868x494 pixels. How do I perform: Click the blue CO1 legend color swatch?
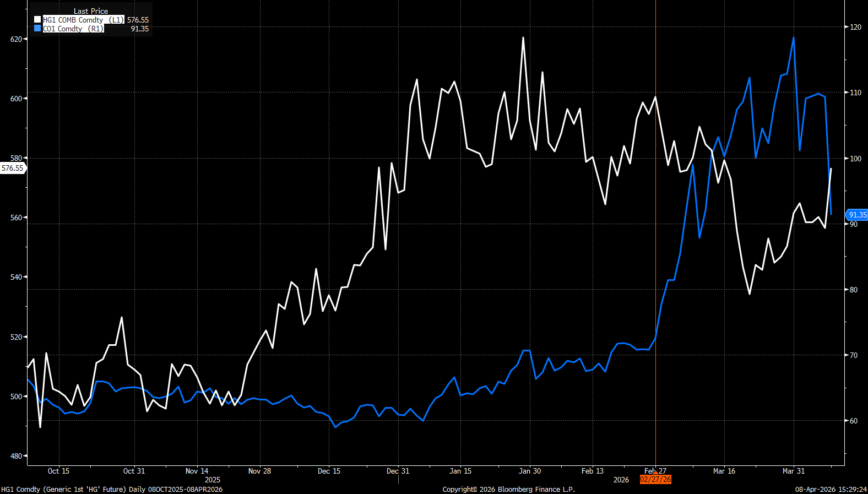pyautogui.click(x=37, y=29)
